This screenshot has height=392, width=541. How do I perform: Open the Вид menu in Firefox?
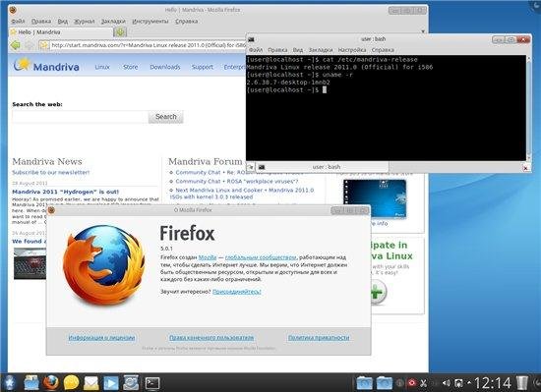[x=62, y=21]
